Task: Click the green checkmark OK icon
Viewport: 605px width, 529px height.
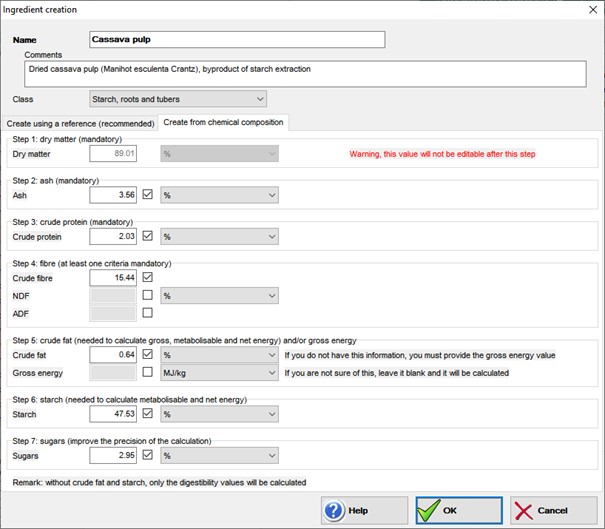Action: point(429,510)
